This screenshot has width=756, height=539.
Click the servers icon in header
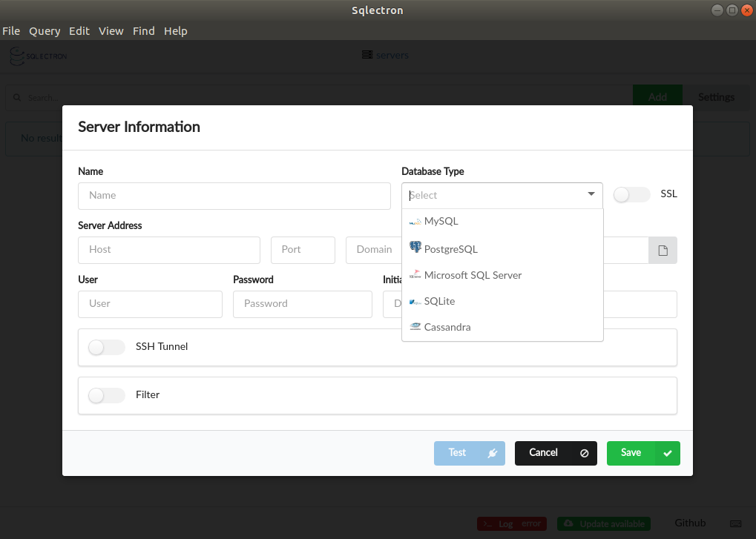tap(367, 55)
